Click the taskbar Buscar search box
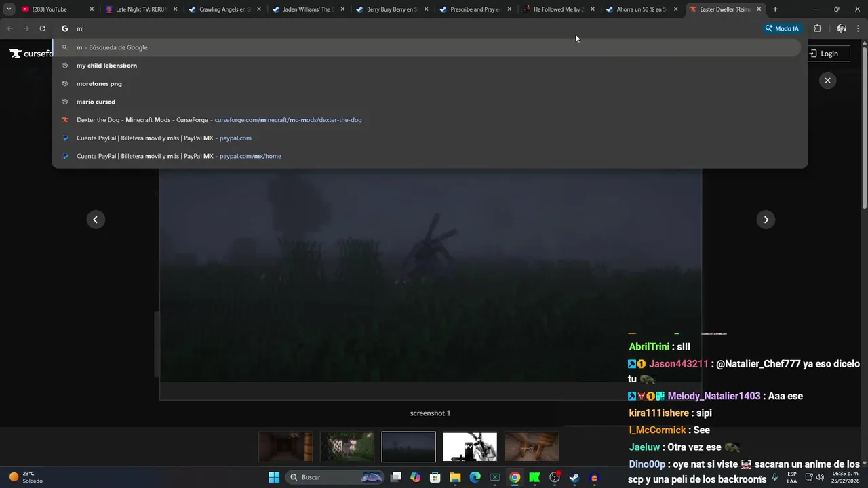The height and width of the screenshot is (488, 868). (x=334, y=477)
